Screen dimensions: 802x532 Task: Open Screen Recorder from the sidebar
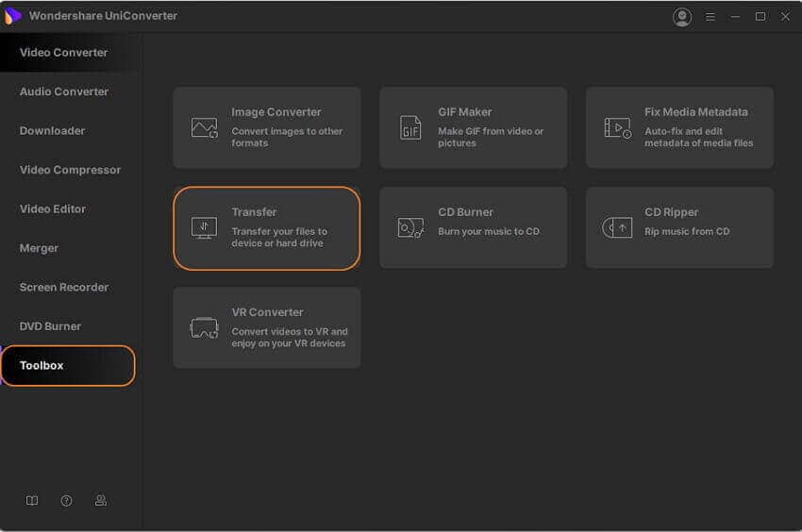coord(63,287)
